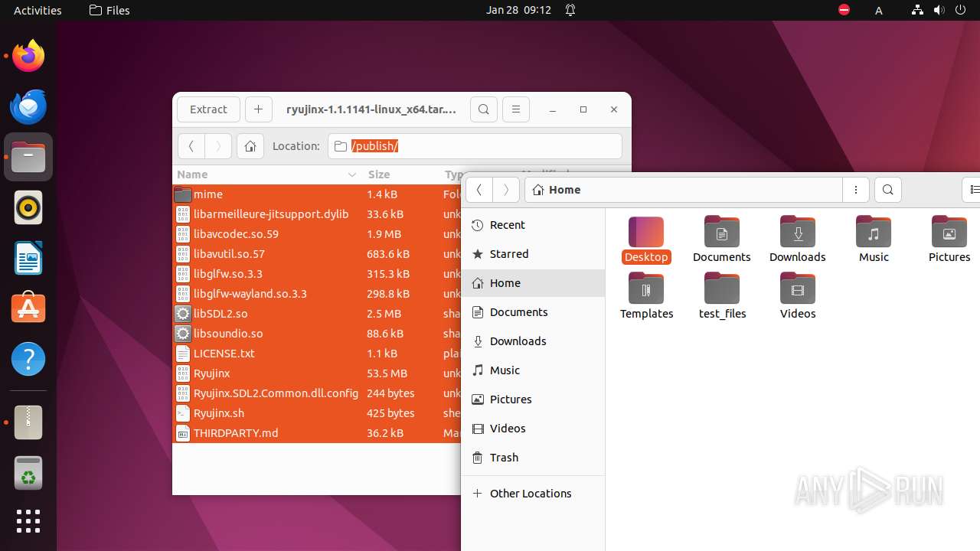Click the Home path bar in Files
This screenshot has height=551, width=980.
684,190
